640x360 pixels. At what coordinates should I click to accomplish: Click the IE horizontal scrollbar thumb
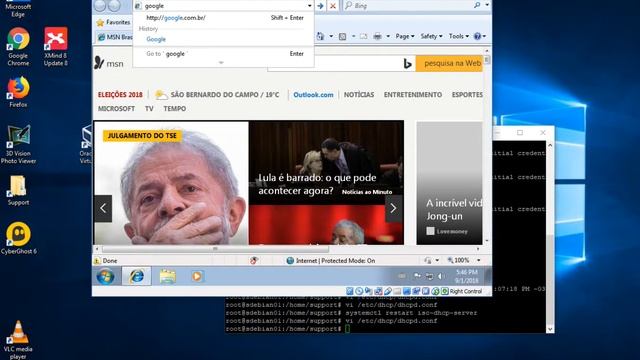pos(215,249)
